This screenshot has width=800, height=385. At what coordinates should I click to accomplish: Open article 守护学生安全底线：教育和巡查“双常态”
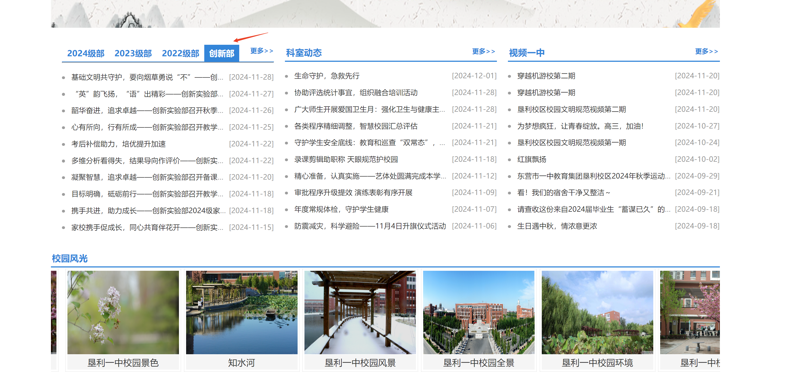pyautogui.click(x=370, y=143)
